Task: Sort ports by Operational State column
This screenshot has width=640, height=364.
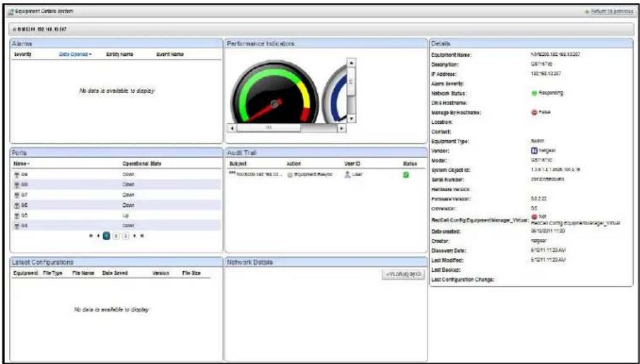Action: point(142,163)
